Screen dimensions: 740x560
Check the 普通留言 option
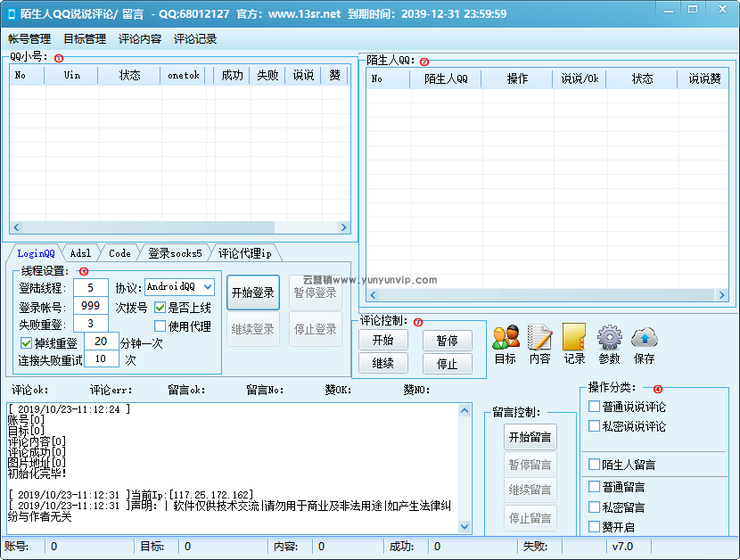point(594,486)
